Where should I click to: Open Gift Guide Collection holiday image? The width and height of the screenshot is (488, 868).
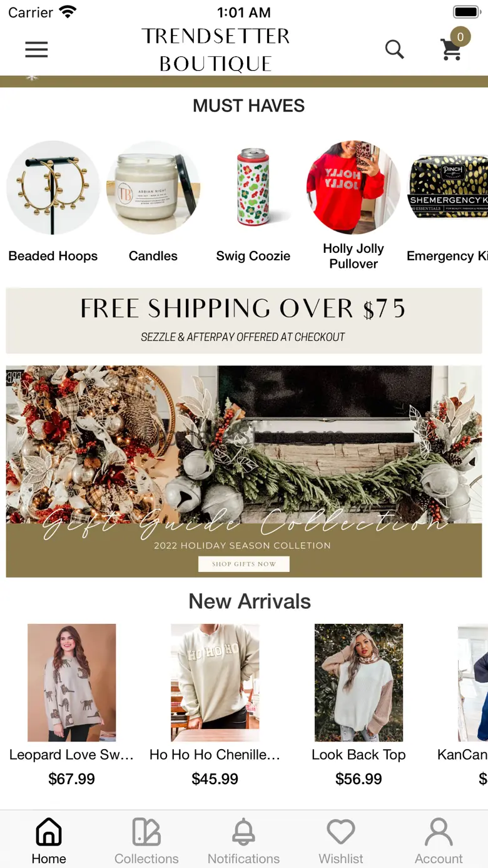click(244, 471)
